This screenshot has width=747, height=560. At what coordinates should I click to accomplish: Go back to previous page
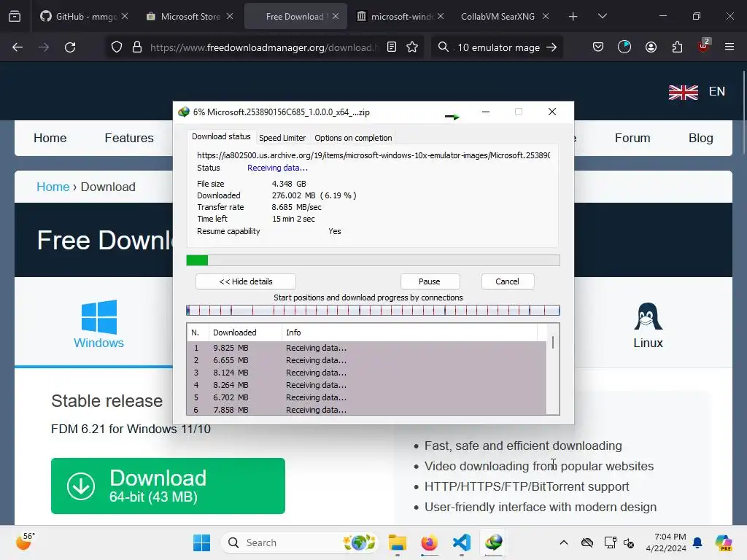(x=18, y=47)
